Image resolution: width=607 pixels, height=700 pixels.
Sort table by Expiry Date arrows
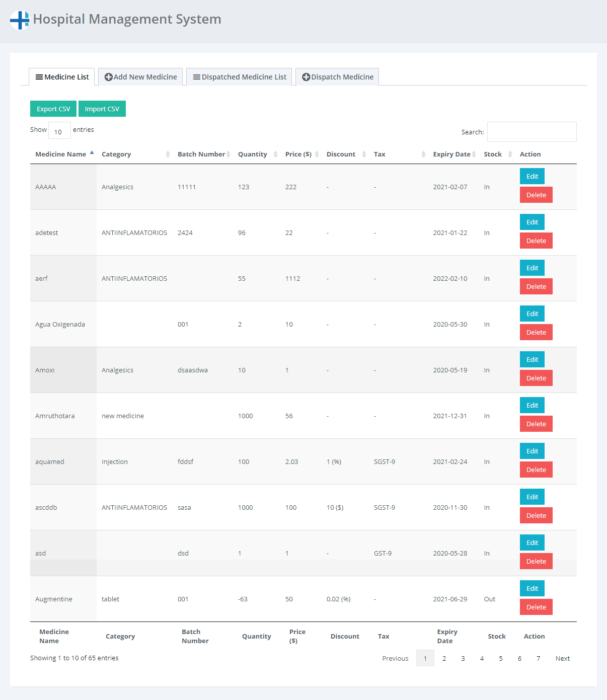(x=474, y=154)
